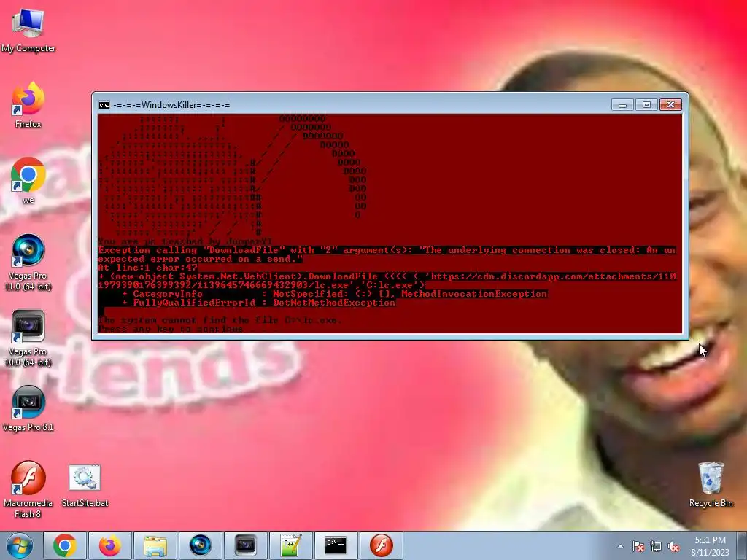Viewport: 747px width, 560px height.
Task: Select the Chrome shortcut labeled 'we'
Action: (x=28, y=180)
